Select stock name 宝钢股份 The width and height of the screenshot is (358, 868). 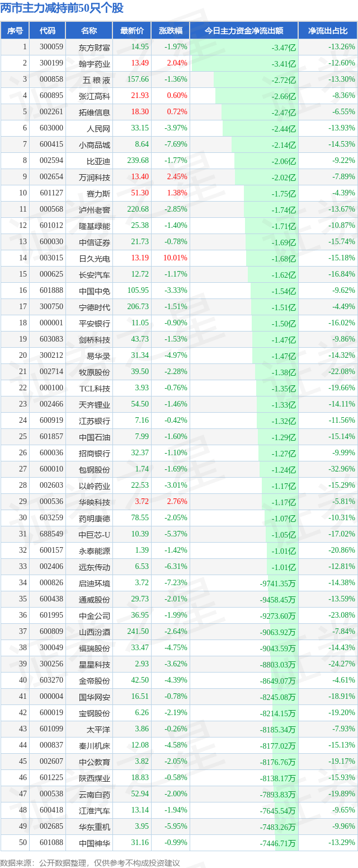tap(95, 713)
